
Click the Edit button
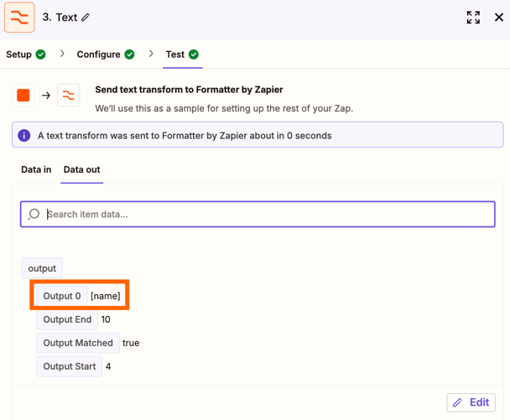(x=471, y=402)
